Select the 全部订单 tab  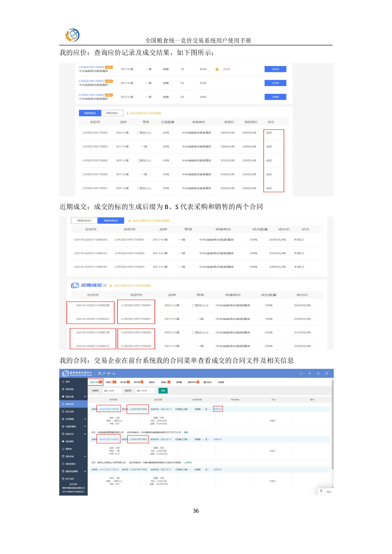click(96, 382)
